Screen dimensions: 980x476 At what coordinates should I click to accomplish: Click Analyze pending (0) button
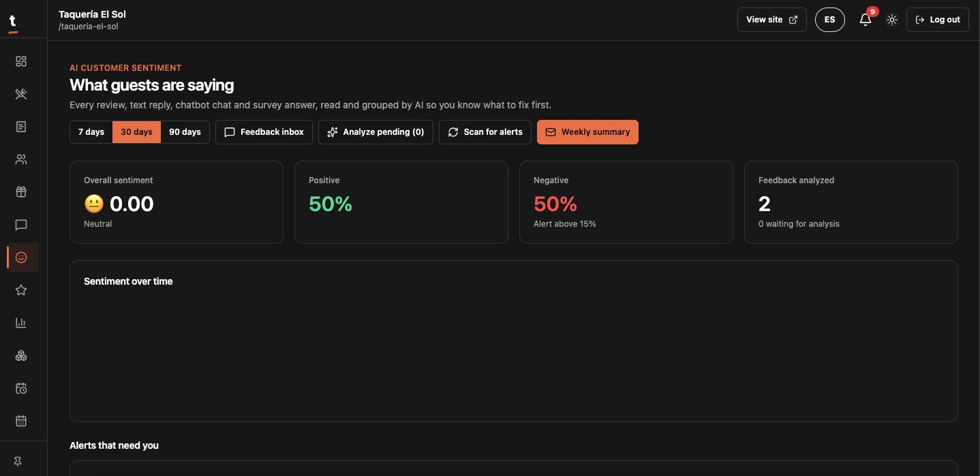pyautogui.click(x=376, y=132)
